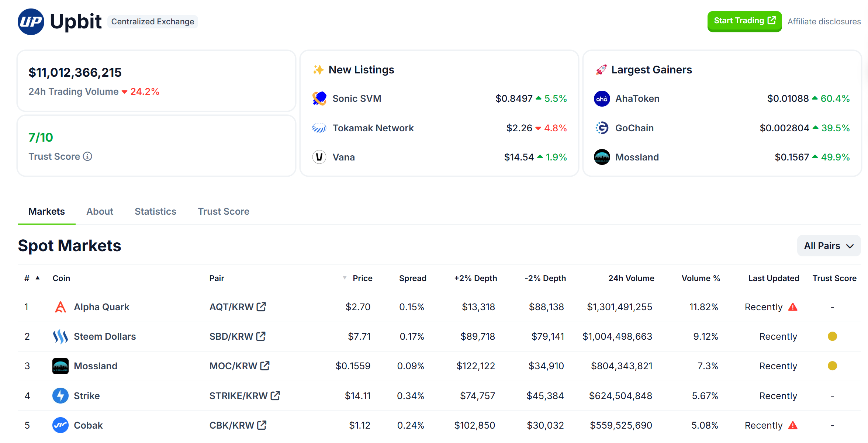Image resolution: width=868 pixels, height=443 pixels.
Task: Click the 7/10 trust score value
Action: [41, 137]
